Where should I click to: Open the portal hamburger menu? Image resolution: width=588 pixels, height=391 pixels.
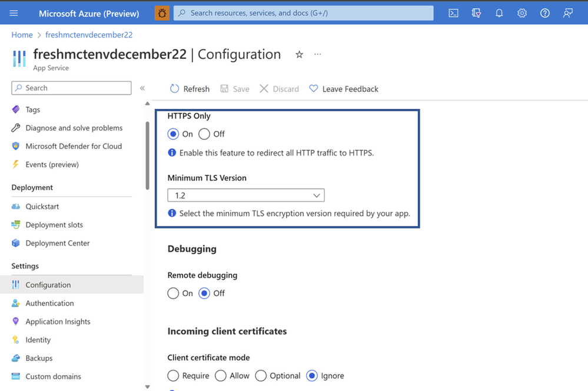[14, 13]
